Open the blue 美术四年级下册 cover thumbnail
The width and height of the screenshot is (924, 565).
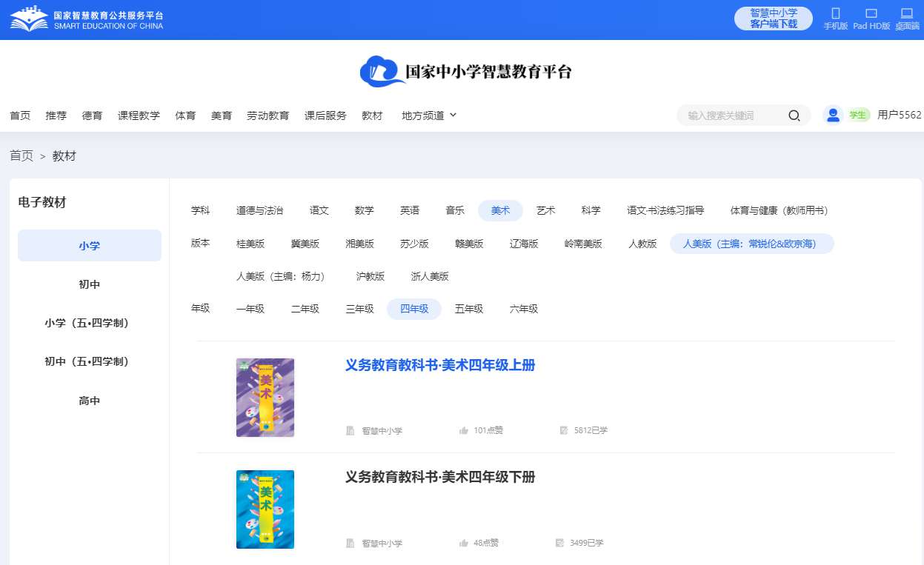point(265,509)
